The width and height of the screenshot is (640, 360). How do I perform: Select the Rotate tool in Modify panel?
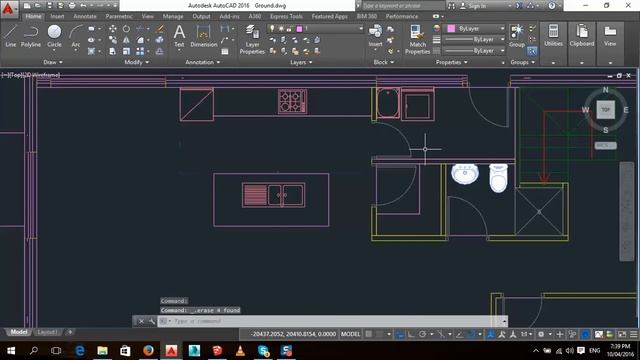click(x=126, y=29)
